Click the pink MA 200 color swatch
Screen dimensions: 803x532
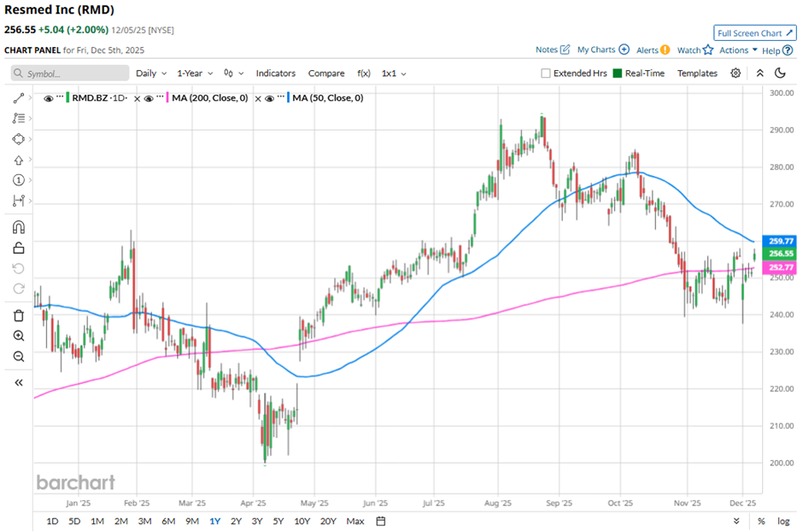pos(167,98)
